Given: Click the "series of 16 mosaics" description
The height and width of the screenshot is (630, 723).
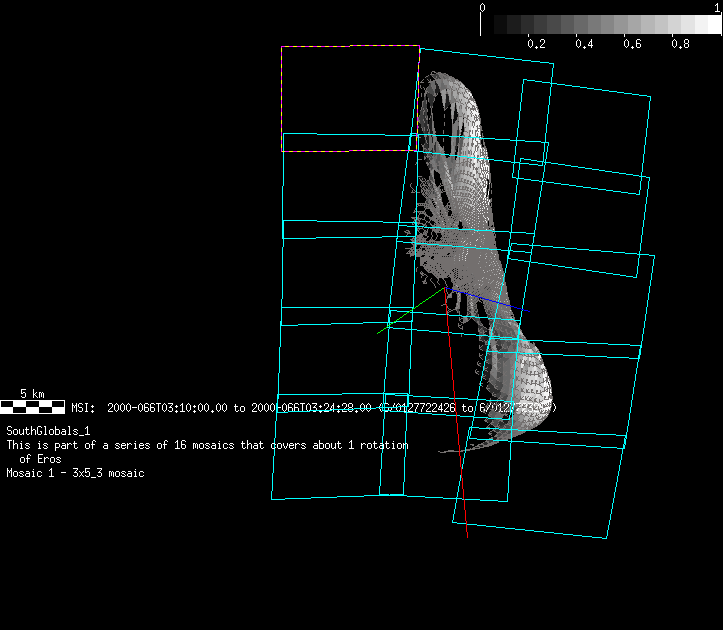Looking at the screenshot, I should pyautogui.click(x=207, y=445).
